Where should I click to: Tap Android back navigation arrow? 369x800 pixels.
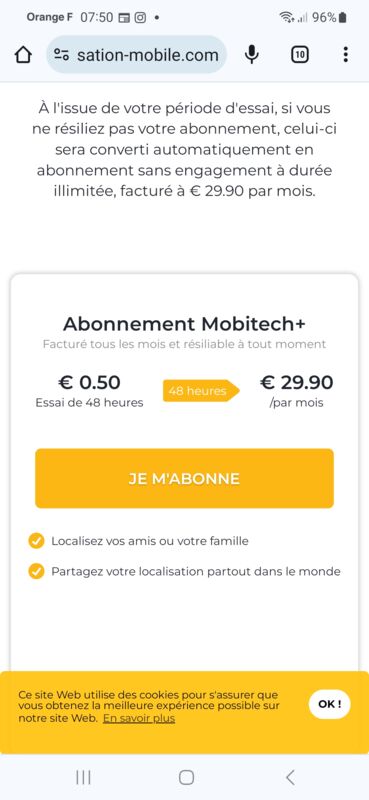[x=290, y=777]
